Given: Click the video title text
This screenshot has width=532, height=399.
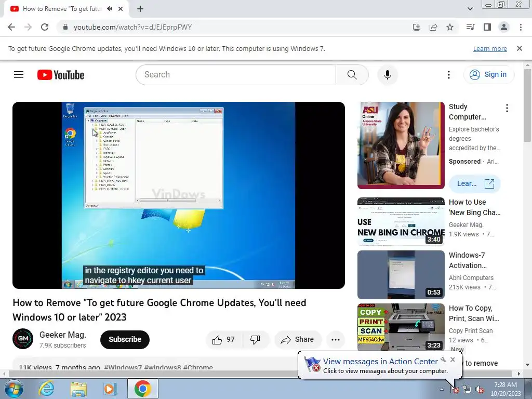Looking at the screenshot, I should (159, 310).
